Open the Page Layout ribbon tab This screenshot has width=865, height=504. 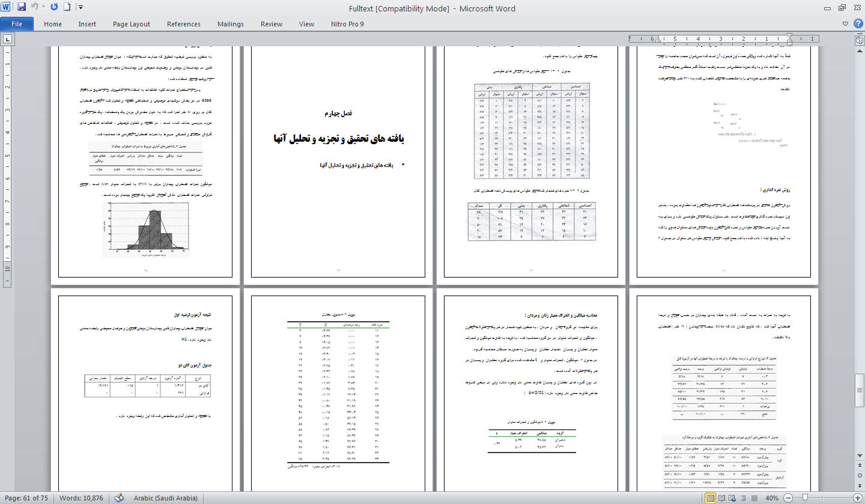[132, 24]
